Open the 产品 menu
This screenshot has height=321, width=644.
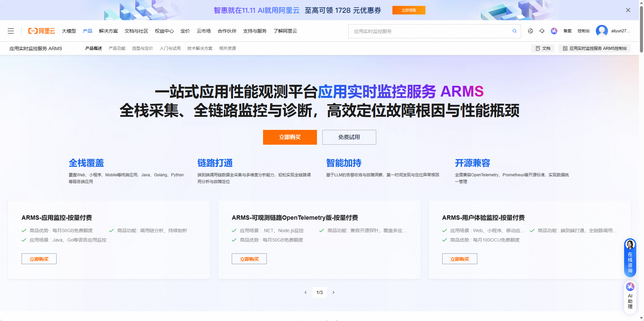pos(88,31)
